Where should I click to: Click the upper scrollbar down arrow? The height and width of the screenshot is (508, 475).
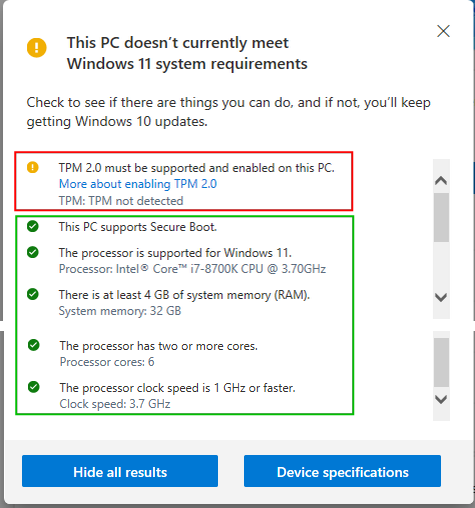pos(441,297)
